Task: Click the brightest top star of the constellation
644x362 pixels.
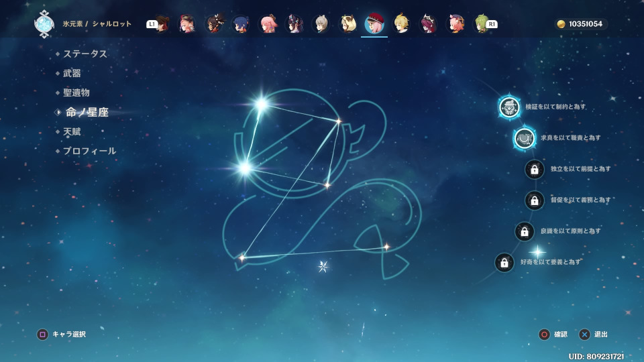Action: pos(261,105)
